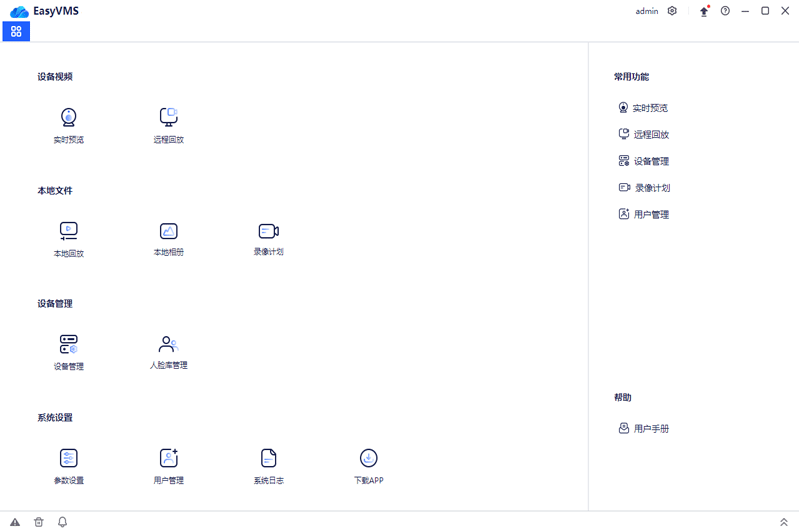
Task: Open the large 设备管理 device management icon
Action: coord(68,344)
